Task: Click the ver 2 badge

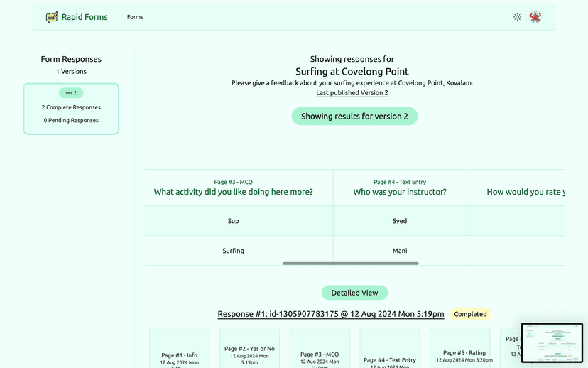Action: pyautogui.click(x=71, y=93)
